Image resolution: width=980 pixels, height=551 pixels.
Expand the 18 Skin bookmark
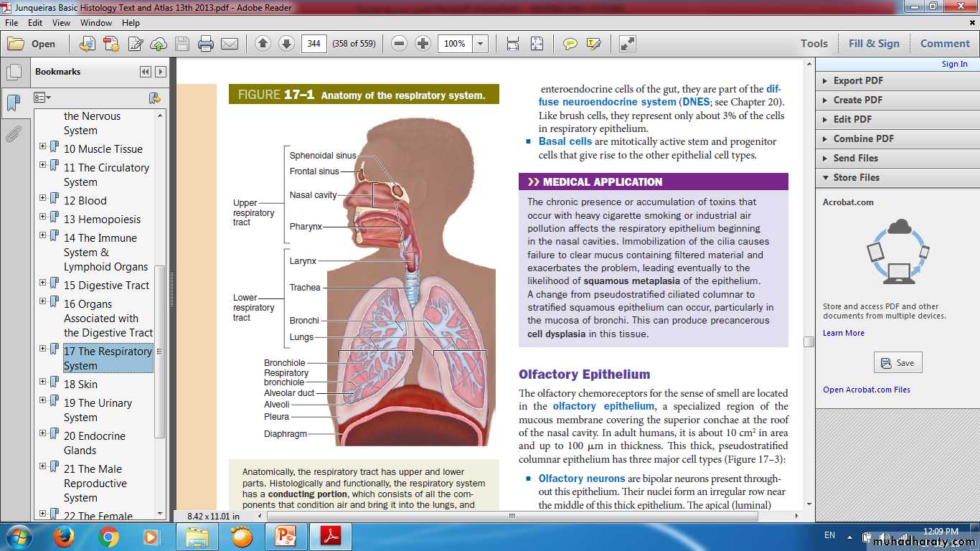(43, 384)
